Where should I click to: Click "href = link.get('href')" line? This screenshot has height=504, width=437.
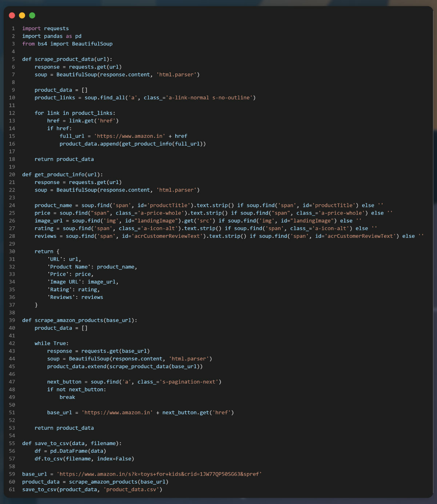[x=83, y=121]
